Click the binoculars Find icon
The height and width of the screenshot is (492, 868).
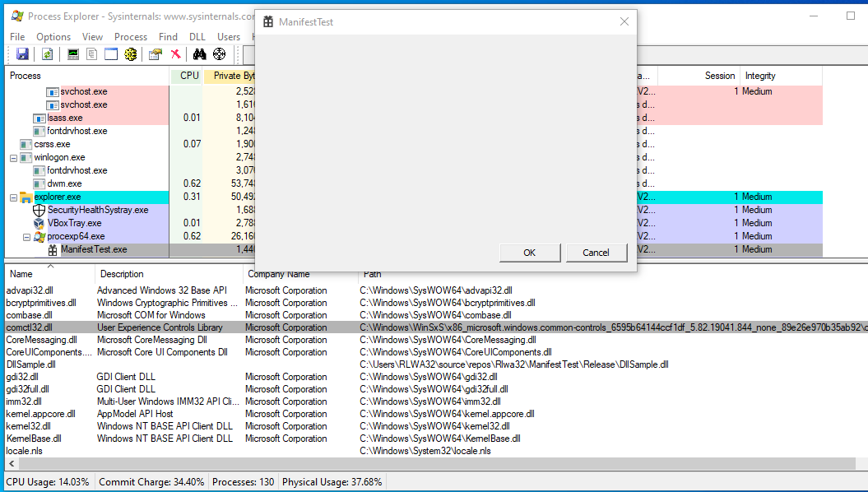pyautogui.click(x=200, y=54)
